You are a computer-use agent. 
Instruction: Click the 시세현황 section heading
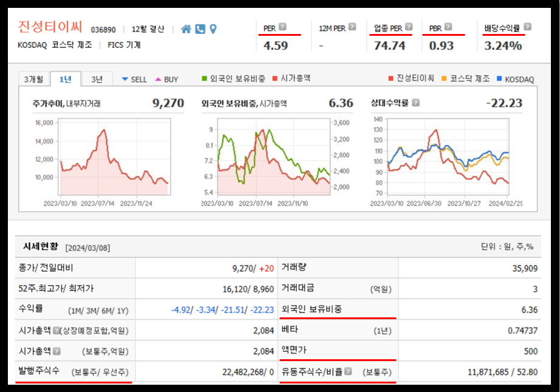tap(40, 246)
